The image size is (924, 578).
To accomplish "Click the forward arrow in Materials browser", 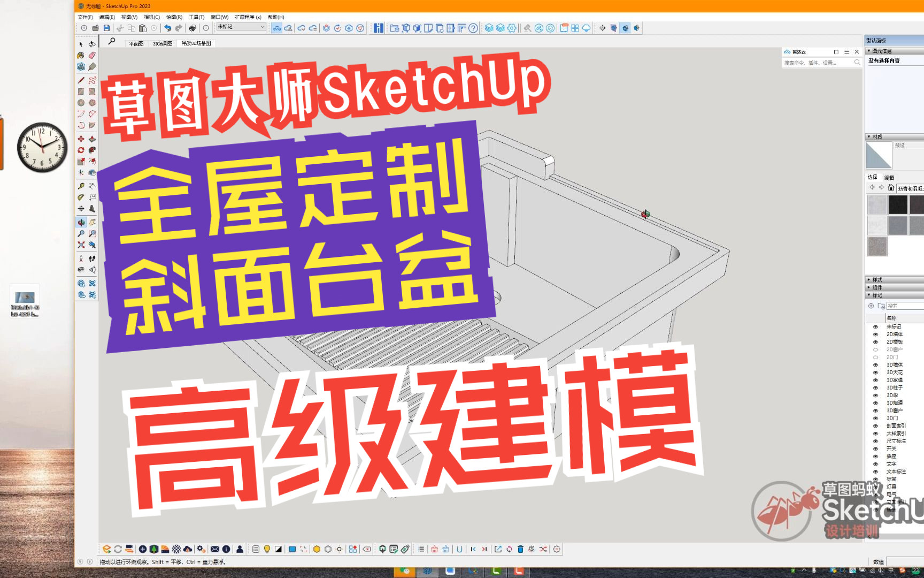I will pyautogui.click(x=881, y=187).
